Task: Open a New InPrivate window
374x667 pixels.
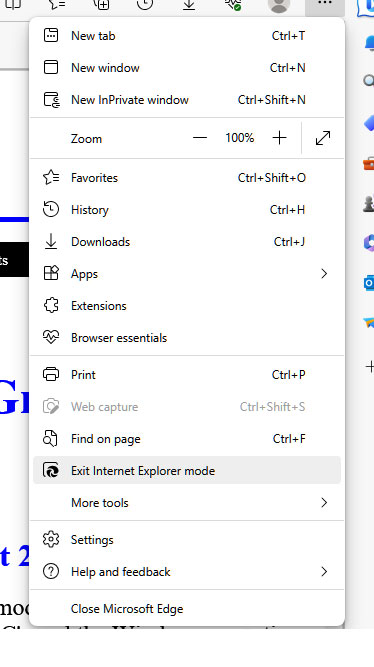Action: click(187, 100)
